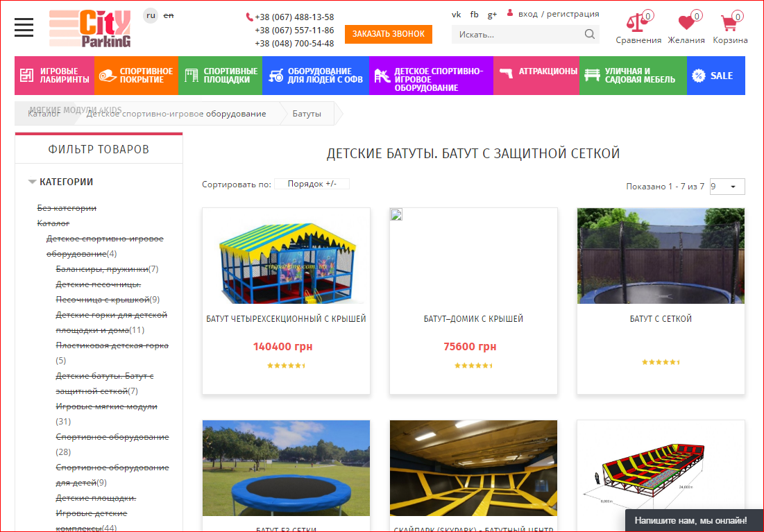Image resolution: width=764 pixels, height=532 pixels.
Task: Click the phone handset icon
Action: [x=250, y=17]
